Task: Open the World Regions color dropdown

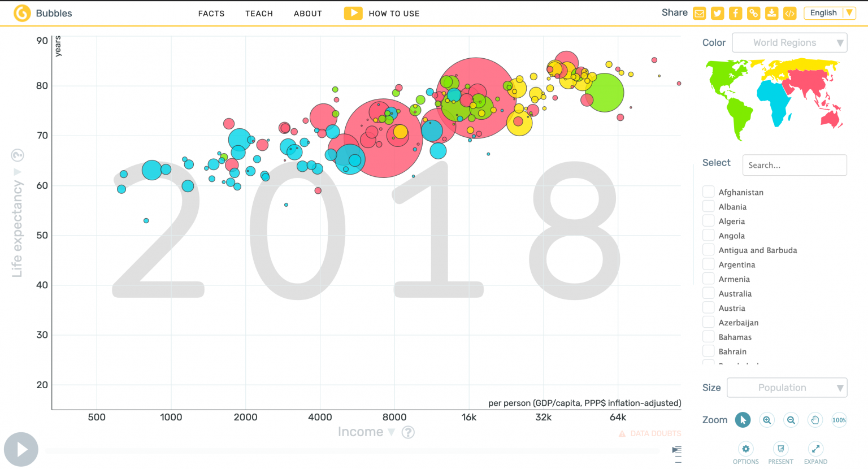Action: click(789, 42)
